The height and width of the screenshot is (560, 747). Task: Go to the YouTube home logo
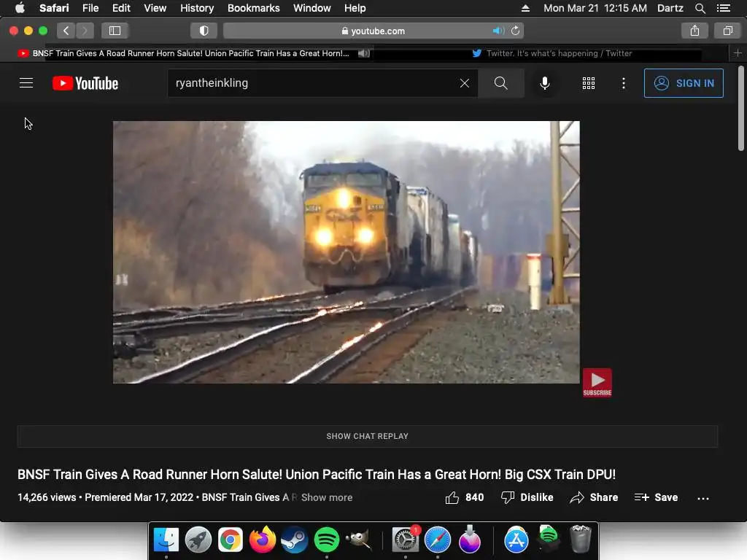tap(85, 83)
